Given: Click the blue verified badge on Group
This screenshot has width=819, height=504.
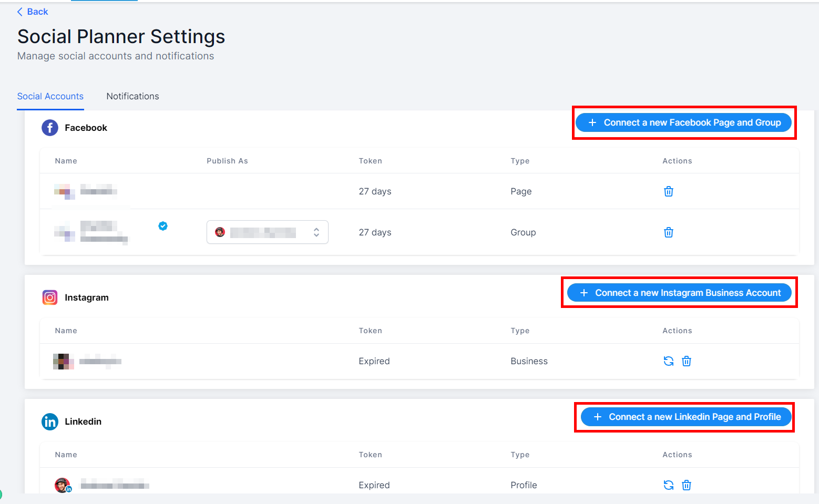Looking at the screenshot, I should coord(163,226).
